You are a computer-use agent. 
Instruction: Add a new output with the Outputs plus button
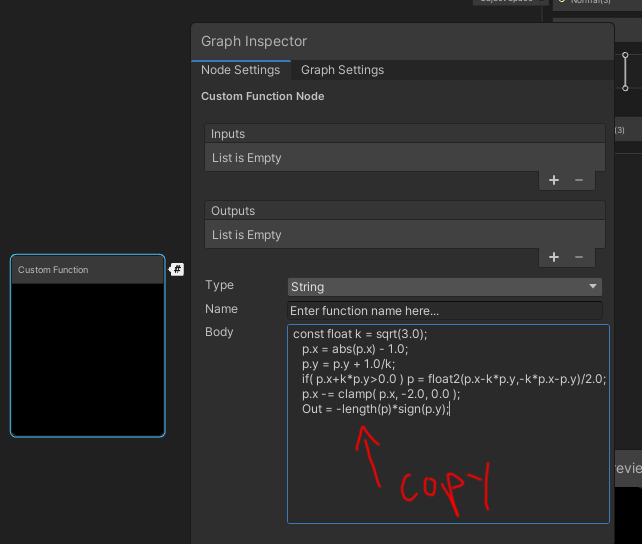coord(554,257)
